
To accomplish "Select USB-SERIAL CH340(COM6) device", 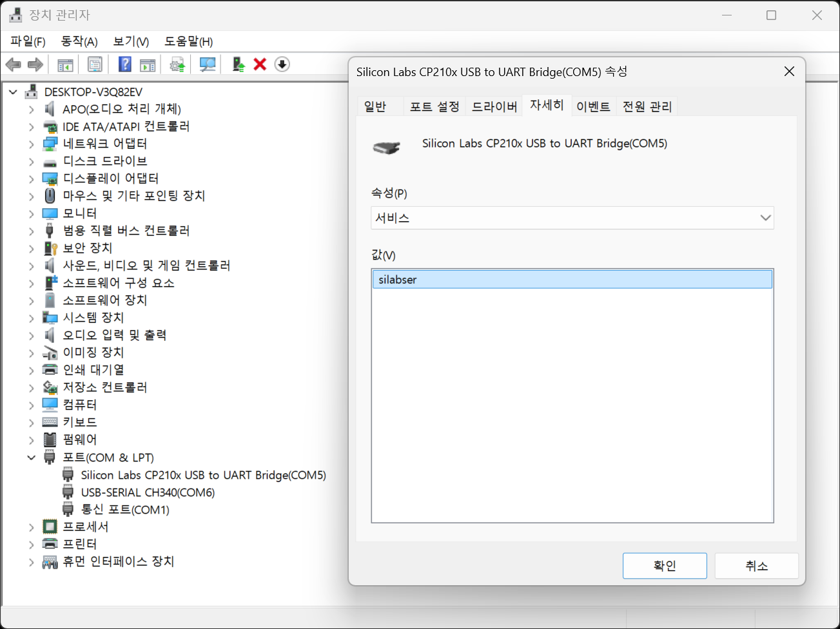I will coord(148,492).
